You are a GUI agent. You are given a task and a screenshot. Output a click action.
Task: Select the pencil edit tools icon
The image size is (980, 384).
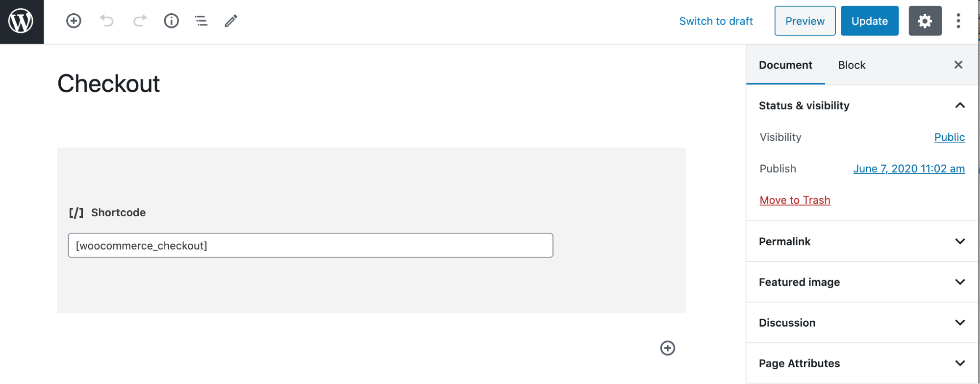231,21
